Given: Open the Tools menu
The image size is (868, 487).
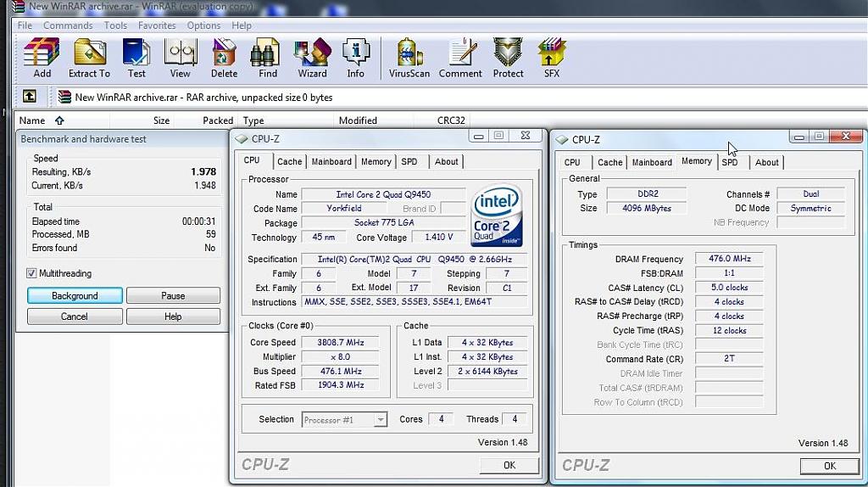Looking at the screenshot, I should pos(115,25).
